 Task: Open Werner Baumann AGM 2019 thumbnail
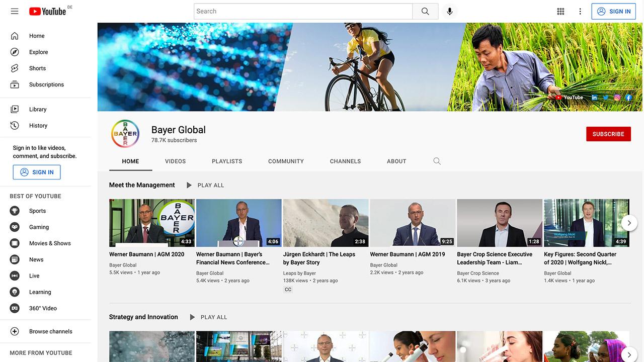pos(413,223)
